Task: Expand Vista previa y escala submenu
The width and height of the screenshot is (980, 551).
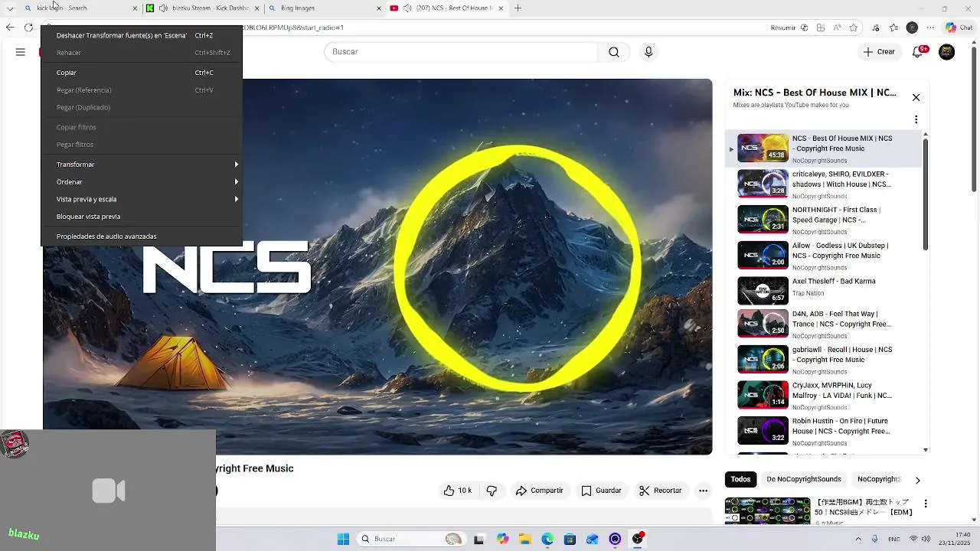Action: (142, 199)
